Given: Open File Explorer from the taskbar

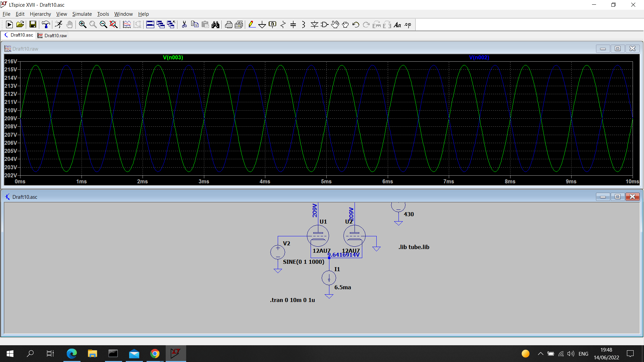Looking at the screenshot, I should (x=92, y=354).
